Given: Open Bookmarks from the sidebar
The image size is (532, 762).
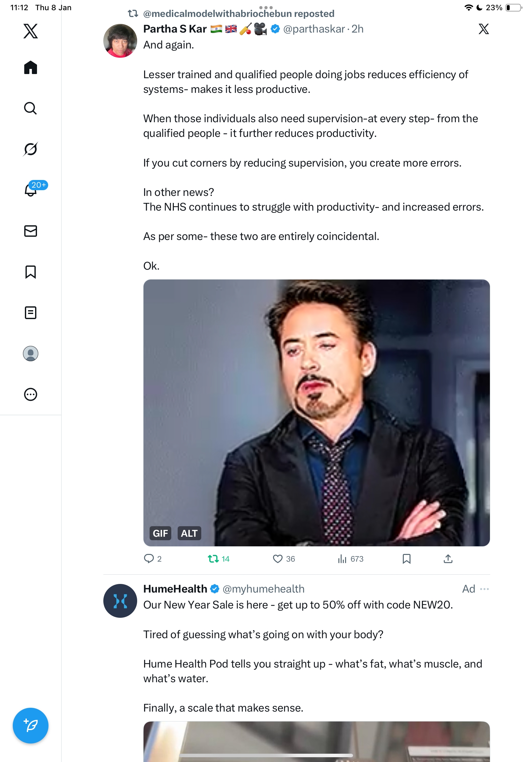Looking at the screenshot, I should 31,272.
